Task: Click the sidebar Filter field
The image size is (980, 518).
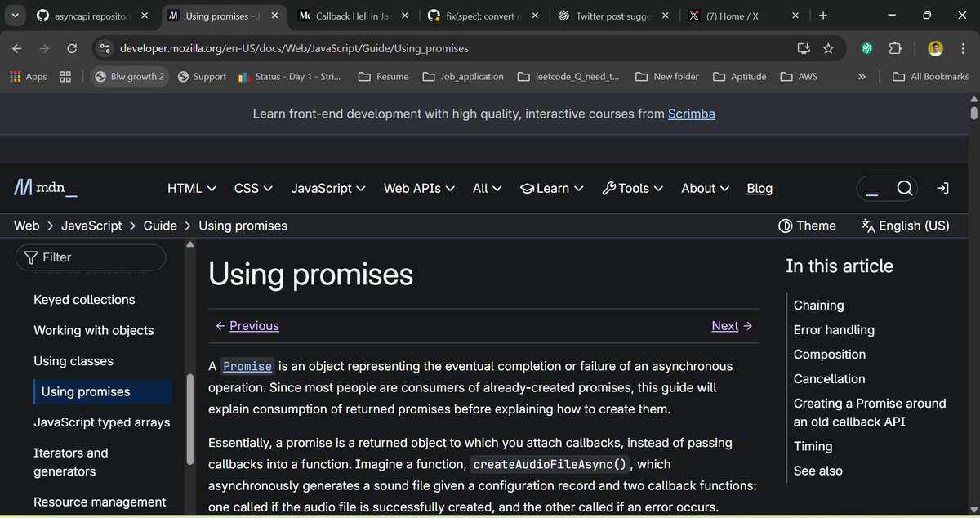Action: [90, 257]
